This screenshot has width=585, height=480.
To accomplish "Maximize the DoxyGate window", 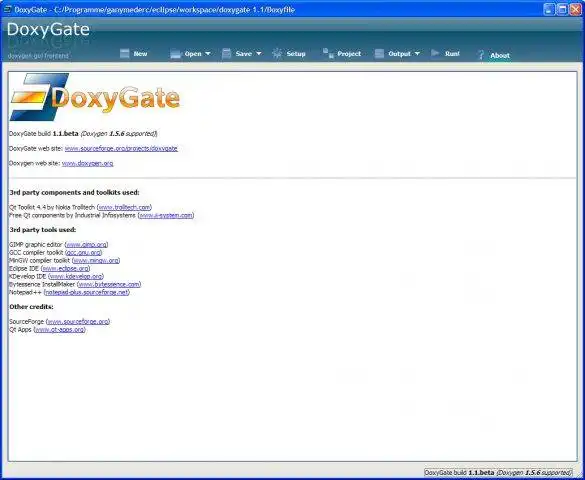I will (562, 9).
